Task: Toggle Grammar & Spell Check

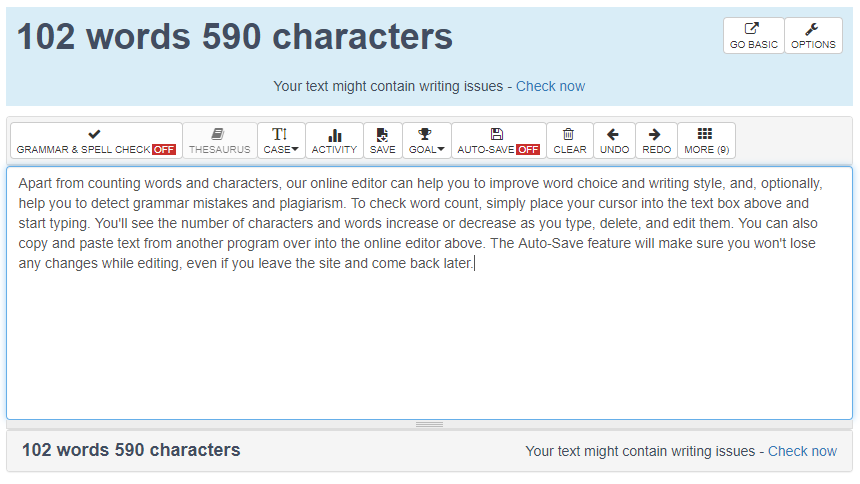Action: coord(96,140)
